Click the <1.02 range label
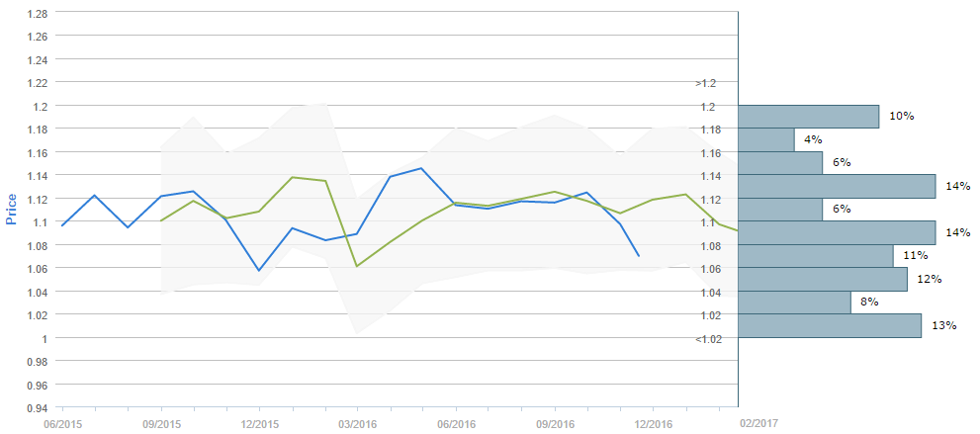980x434 pixels. coord(707,339)
